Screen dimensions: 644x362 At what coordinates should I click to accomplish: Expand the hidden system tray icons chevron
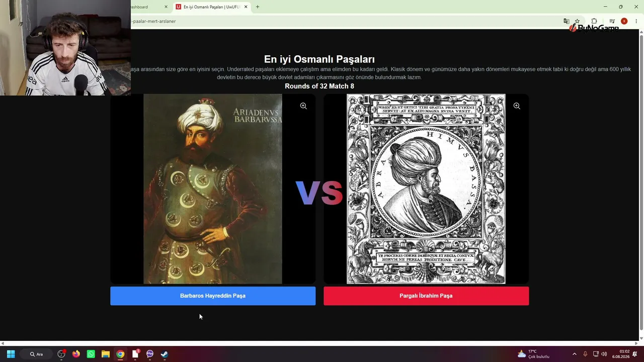tap(575, 354)
